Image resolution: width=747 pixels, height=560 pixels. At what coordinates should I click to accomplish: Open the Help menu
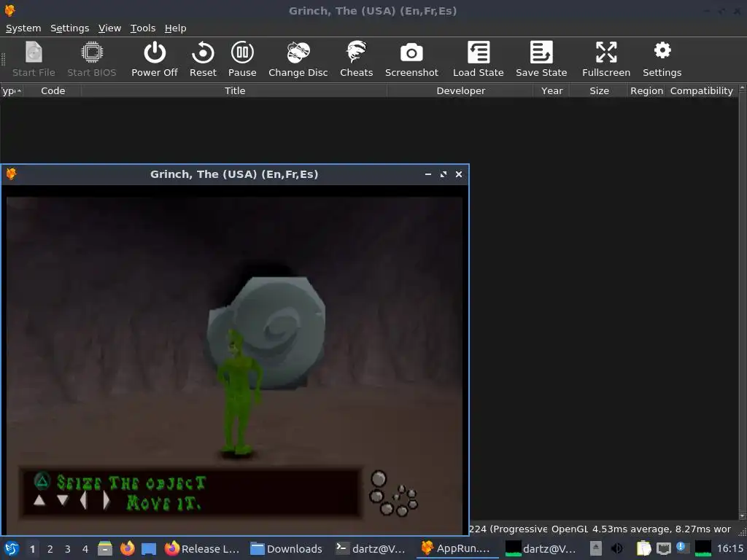coord(175,28)
